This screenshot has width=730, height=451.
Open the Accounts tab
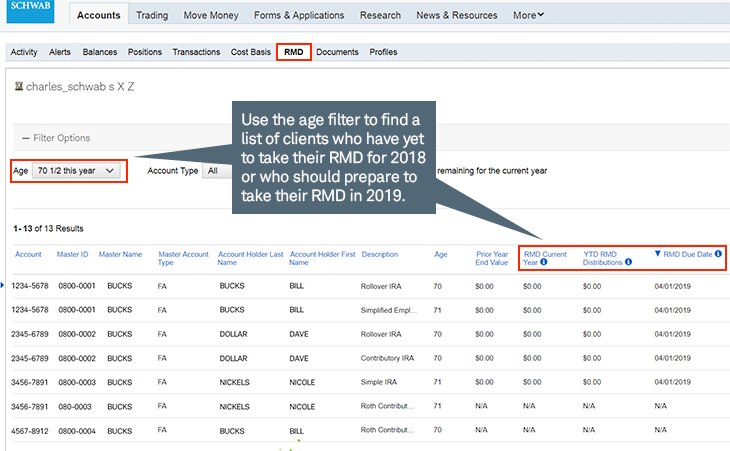pyautogui.click(x=99, y=15)
